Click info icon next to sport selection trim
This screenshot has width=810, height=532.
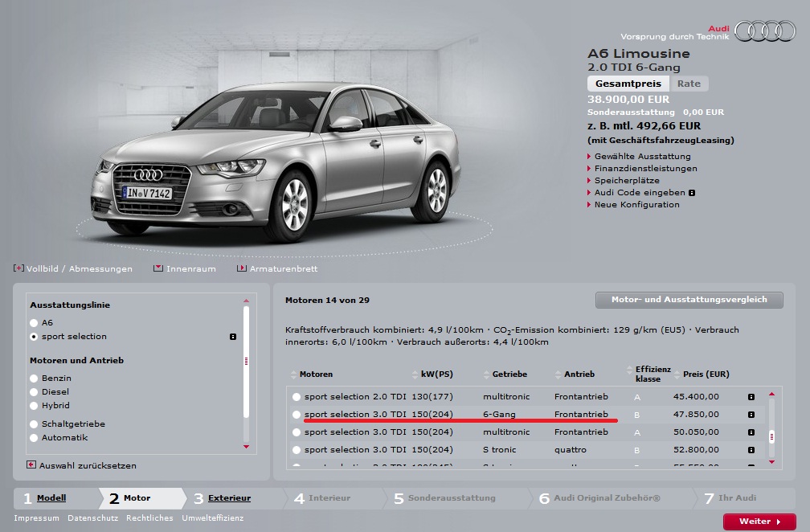tap(232, 337)
